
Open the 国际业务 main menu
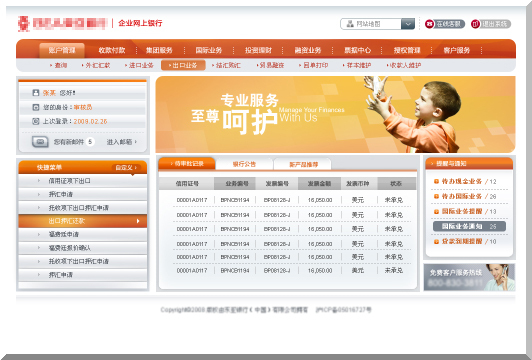209,50
